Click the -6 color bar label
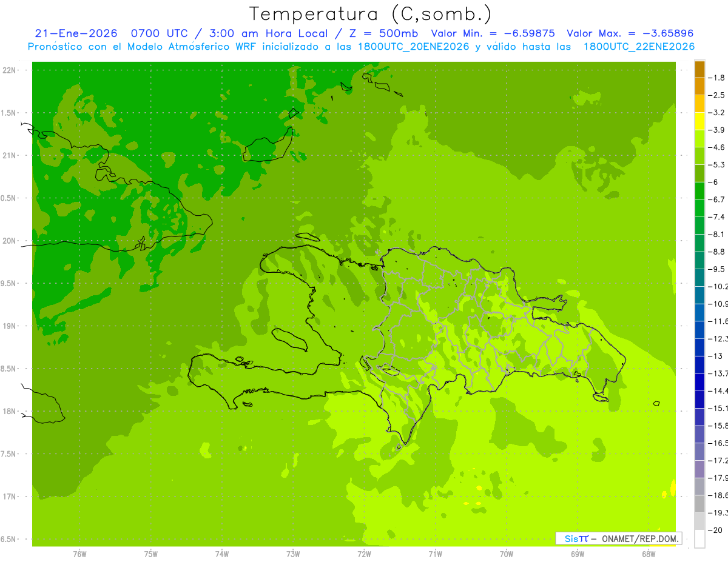 tap(714, 182)
